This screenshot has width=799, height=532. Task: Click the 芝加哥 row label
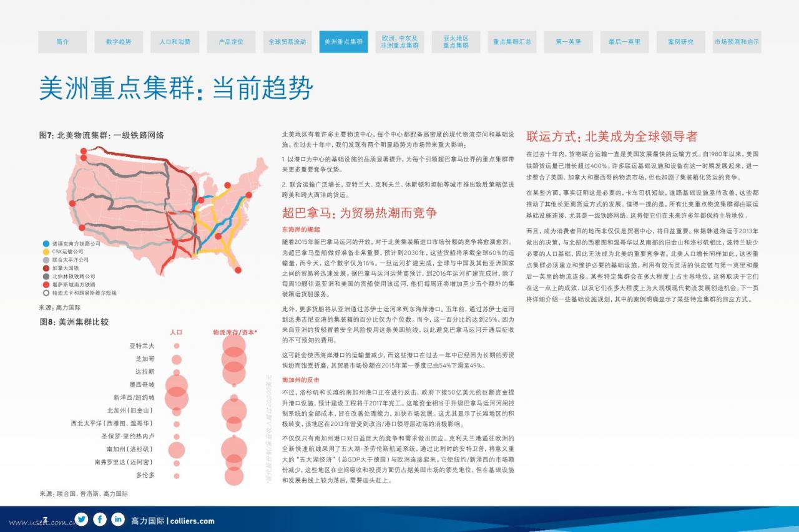(x=145, y=359)
